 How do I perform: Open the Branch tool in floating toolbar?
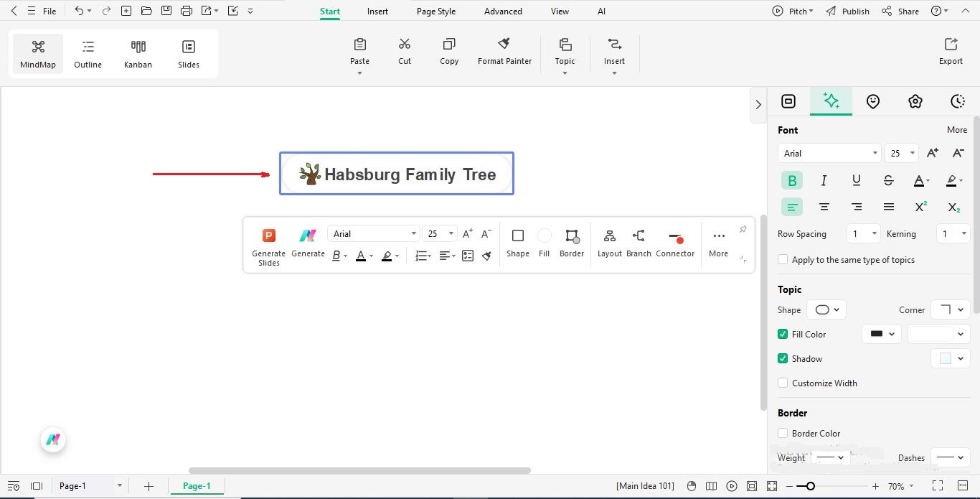pyautogui.click(x=639, y=244)
